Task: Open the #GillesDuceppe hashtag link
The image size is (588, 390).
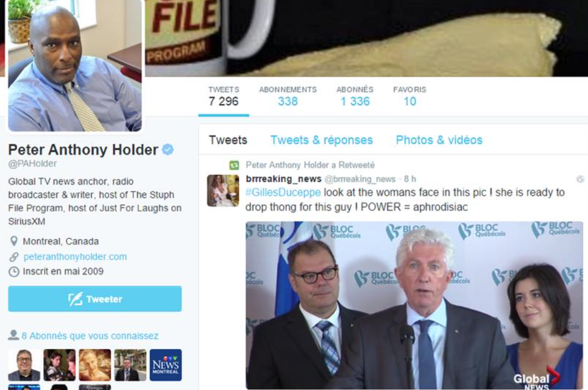Action: point(283,192)
